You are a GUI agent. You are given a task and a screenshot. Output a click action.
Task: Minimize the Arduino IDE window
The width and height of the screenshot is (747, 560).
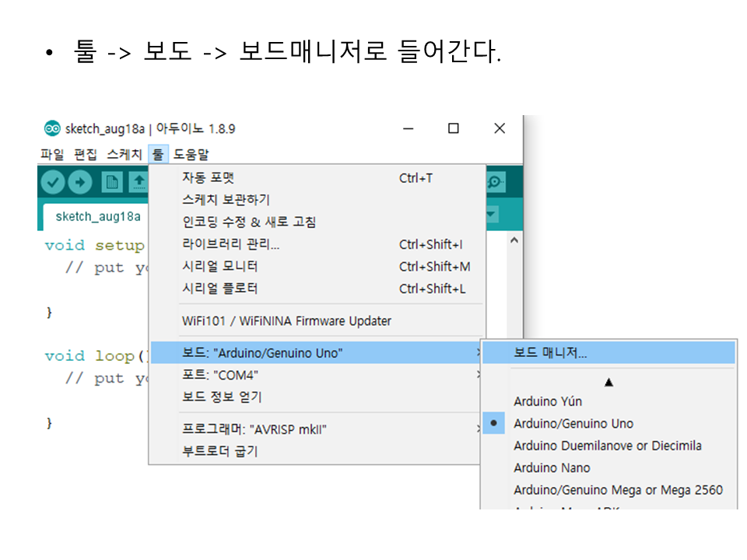coord(409,128)
